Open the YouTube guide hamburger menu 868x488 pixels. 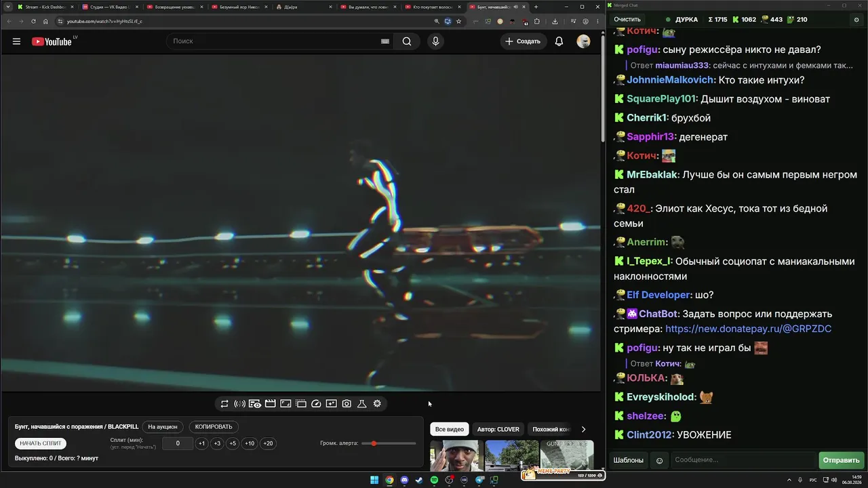pyautogui.click(x=16, y=41)
